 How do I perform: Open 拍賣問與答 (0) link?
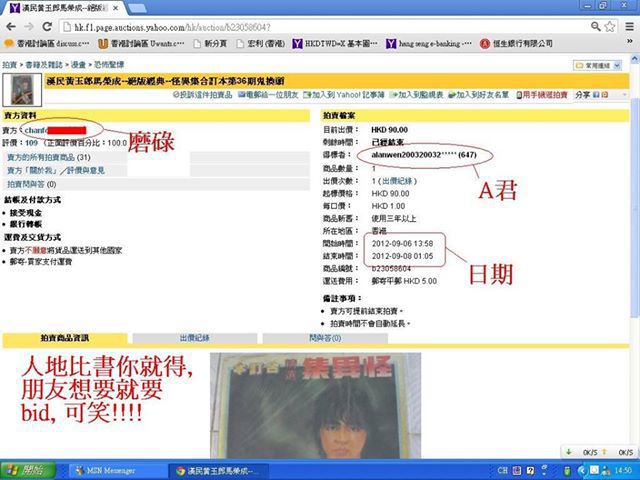[31, 184]
